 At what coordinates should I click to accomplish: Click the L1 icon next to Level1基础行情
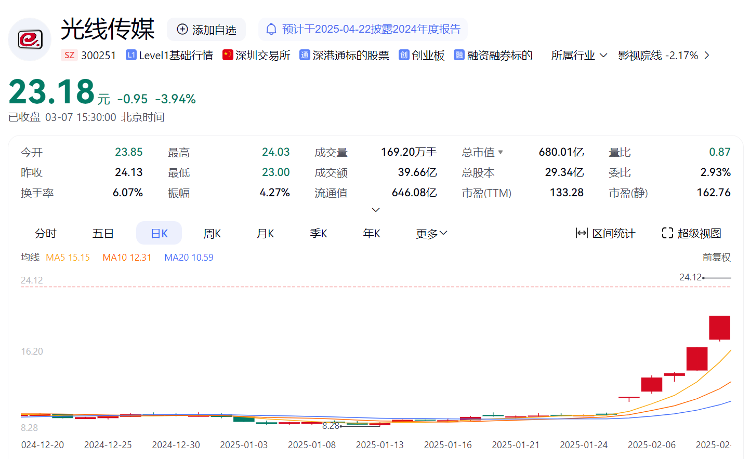tap(131, 55)
